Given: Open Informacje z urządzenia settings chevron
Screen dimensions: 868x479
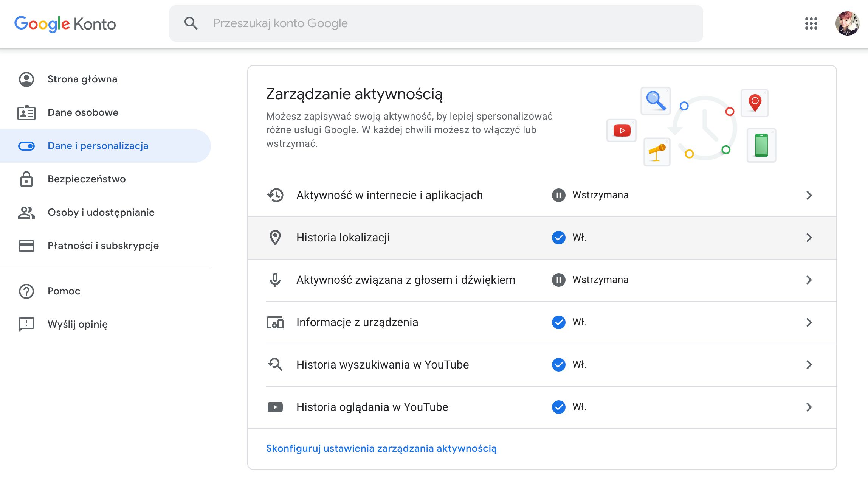Looking at the screenshot, I should pyautogui.click(x=809, y=322).
